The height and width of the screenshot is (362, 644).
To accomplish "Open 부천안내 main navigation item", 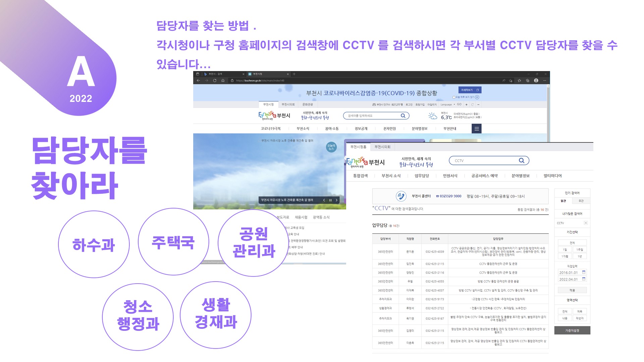I will pyautogui.click(x=450, y=129).
